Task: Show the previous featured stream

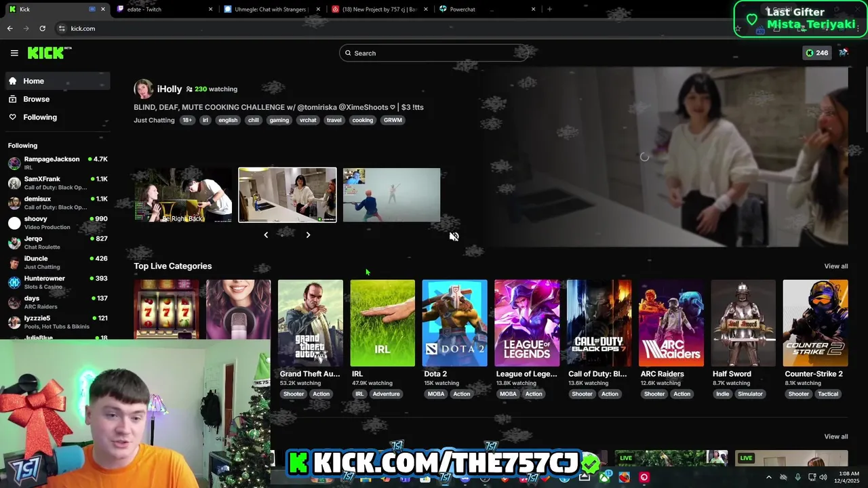Action: click(x=266, y=235)
